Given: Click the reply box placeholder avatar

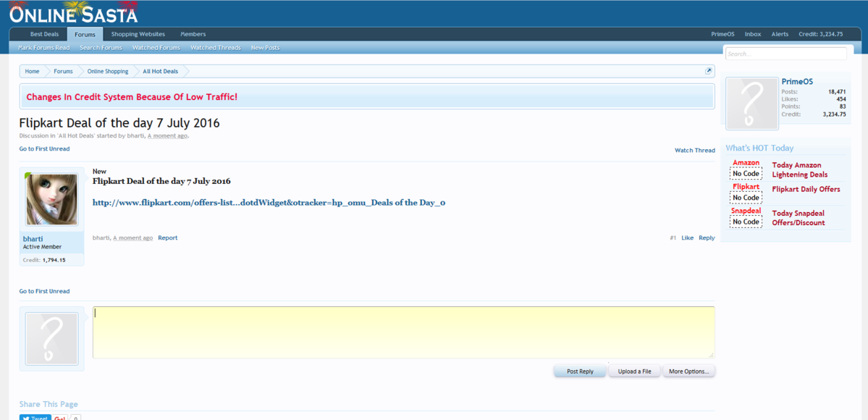Looking at the screenshot, I should pos(51,339).
